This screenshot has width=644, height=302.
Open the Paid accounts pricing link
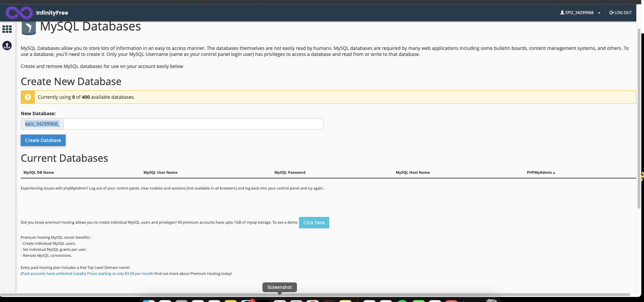point(87,274)
